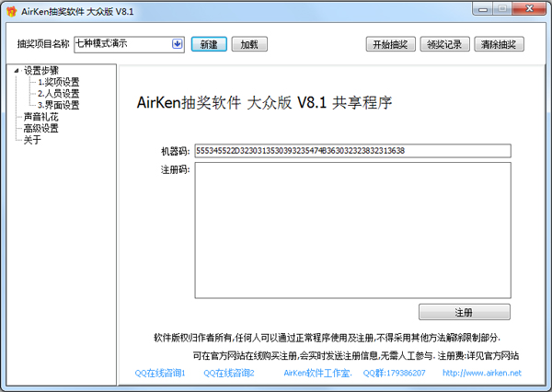Select 关于 in the sidebar tree

32,140
